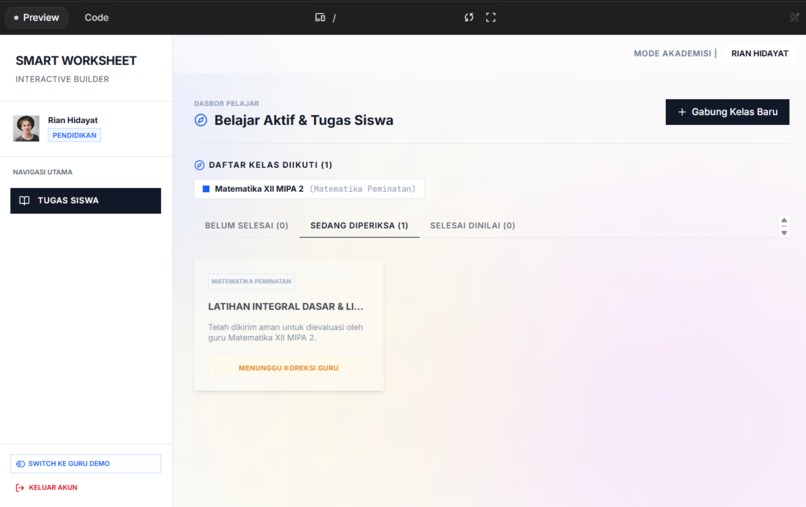Click the PENDIDIKAN badge
This screenshot has height=507, width=806.
tap(75, 135)
